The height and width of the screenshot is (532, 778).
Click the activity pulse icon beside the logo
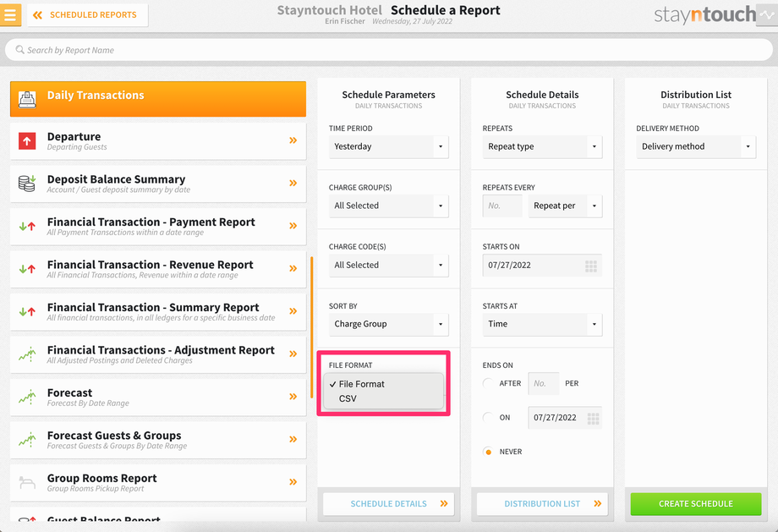pyautogui.click(x=767, y=15)
